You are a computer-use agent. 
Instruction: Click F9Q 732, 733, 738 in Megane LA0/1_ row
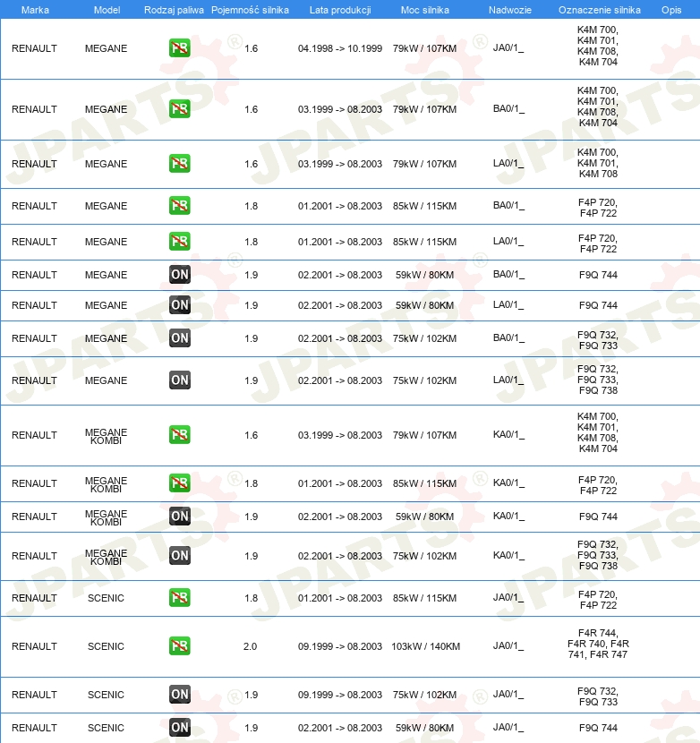(598, 380)
